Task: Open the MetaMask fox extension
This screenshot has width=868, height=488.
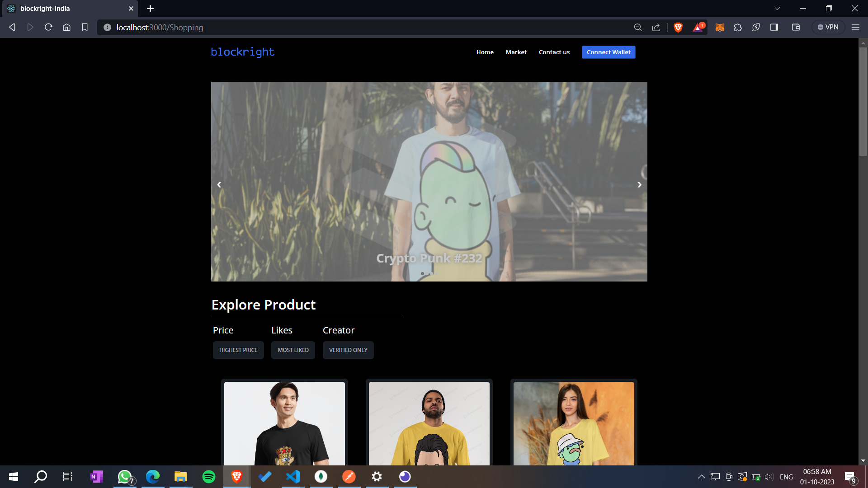Action: click(x=720, y=28)
